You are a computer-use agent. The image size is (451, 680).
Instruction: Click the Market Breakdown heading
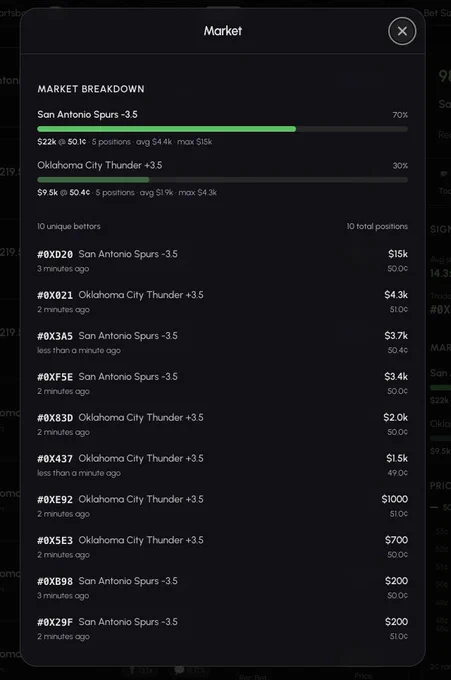(x=91, y=89)
